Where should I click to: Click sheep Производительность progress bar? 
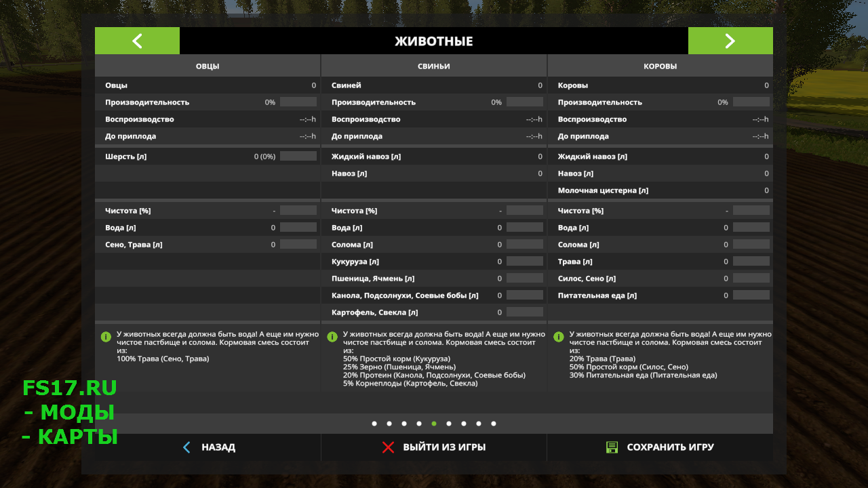[x=298, y=102]
